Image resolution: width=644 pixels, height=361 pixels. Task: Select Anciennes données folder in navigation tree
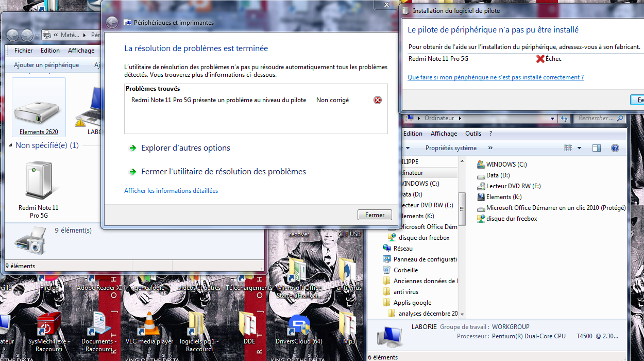(x=420, y=281)
